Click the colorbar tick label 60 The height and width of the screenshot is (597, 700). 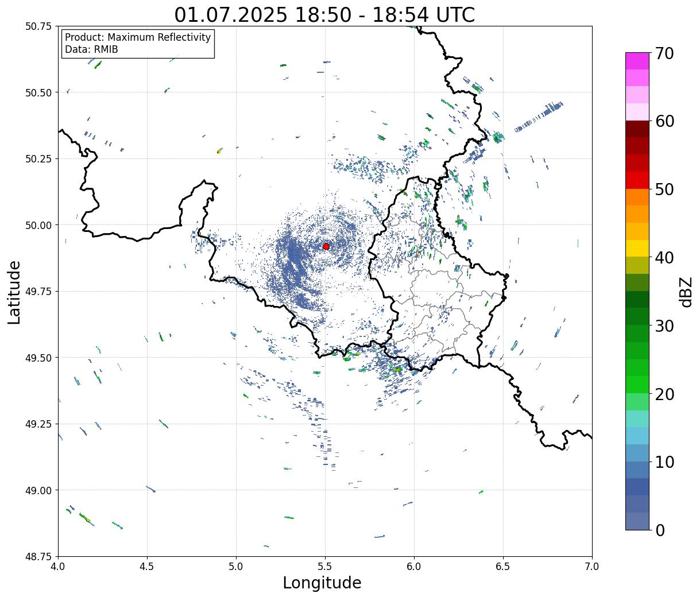(663, 121)
